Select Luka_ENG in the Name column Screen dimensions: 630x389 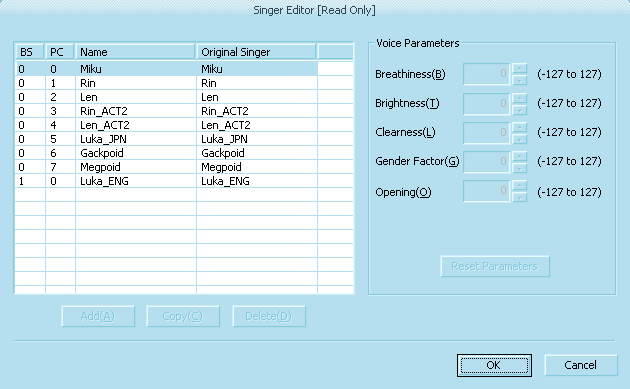click(104, 181)
